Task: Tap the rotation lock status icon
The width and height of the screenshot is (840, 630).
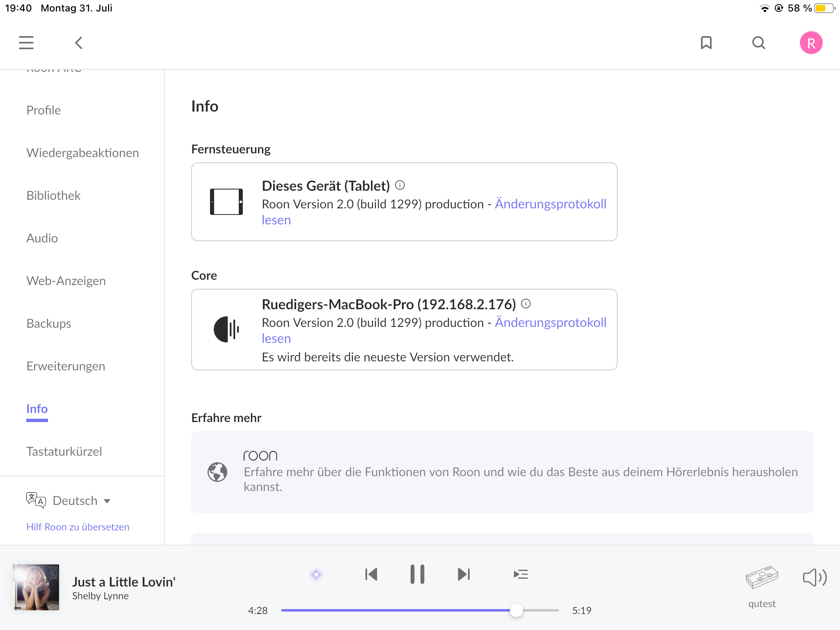Action: 779,8
